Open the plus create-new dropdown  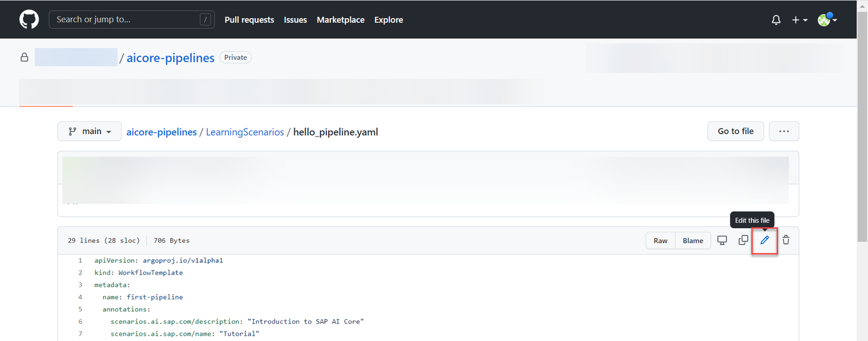pyautogui.click(x=799, y=20)
